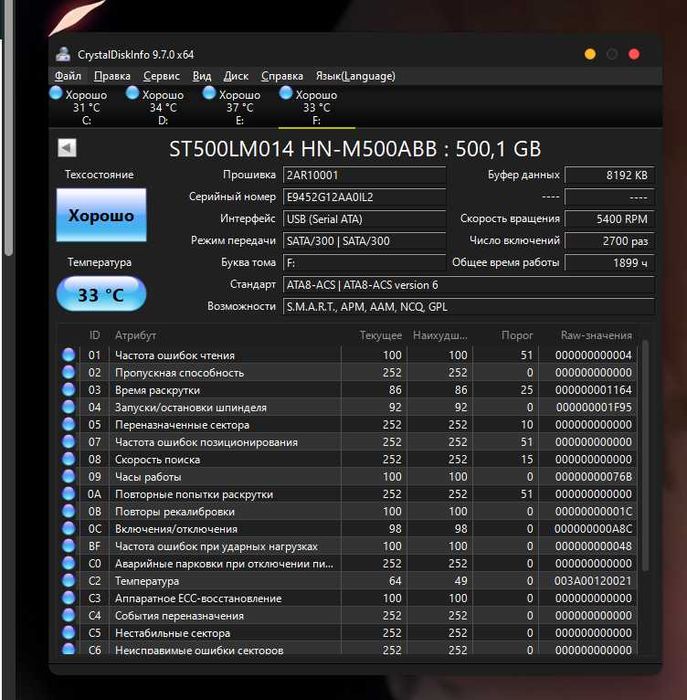This screenshot has height=700, width=687.
Task: Select the Включения/отключения attribute
Action: pyautogui.click(x=176, y=529)
